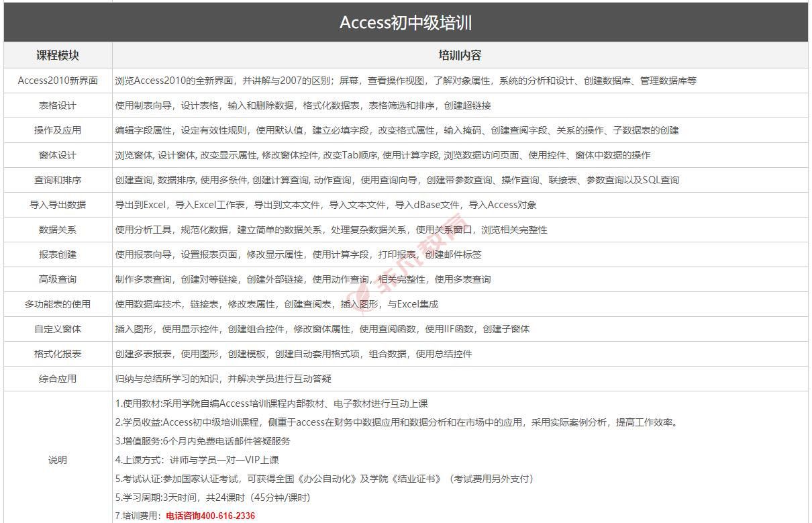Click the "多功能表的使用" module cell
This screenshot has height=523, width=812.
58,304
